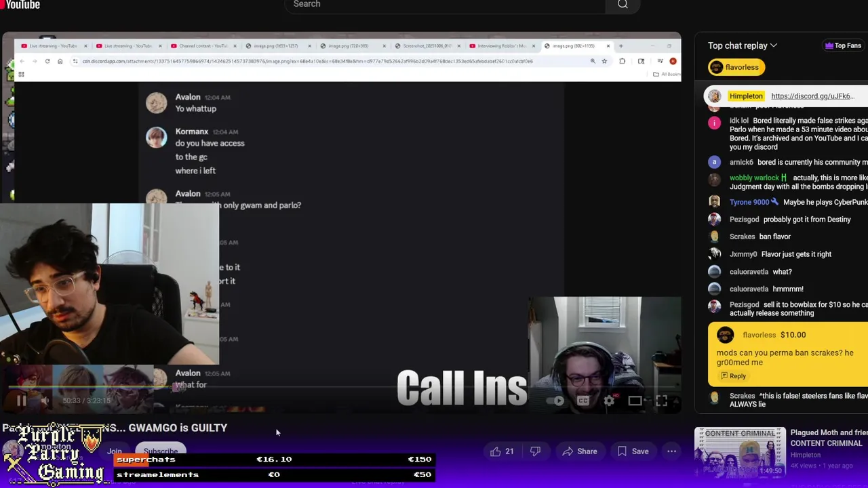Click the 'idk lol' pink avatar in chat
This screenshot has height=488, width=868.
pos(714,123)
